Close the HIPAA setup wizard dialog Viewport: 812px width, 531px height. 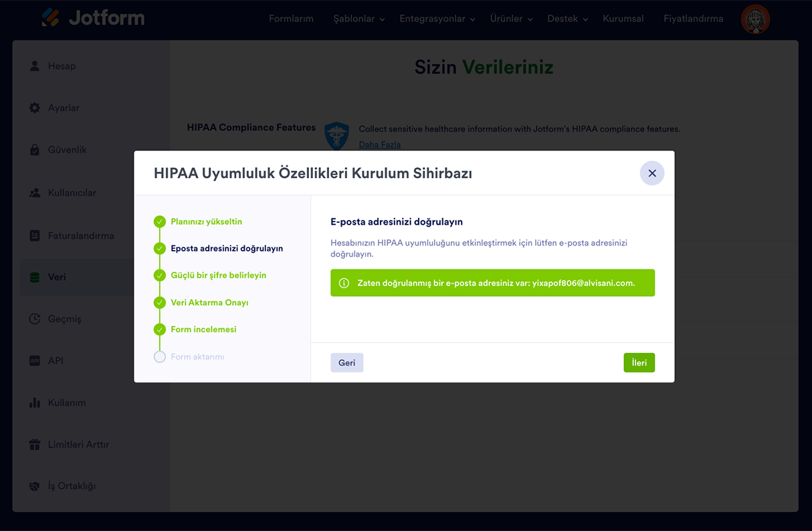(x=652, y=173)
